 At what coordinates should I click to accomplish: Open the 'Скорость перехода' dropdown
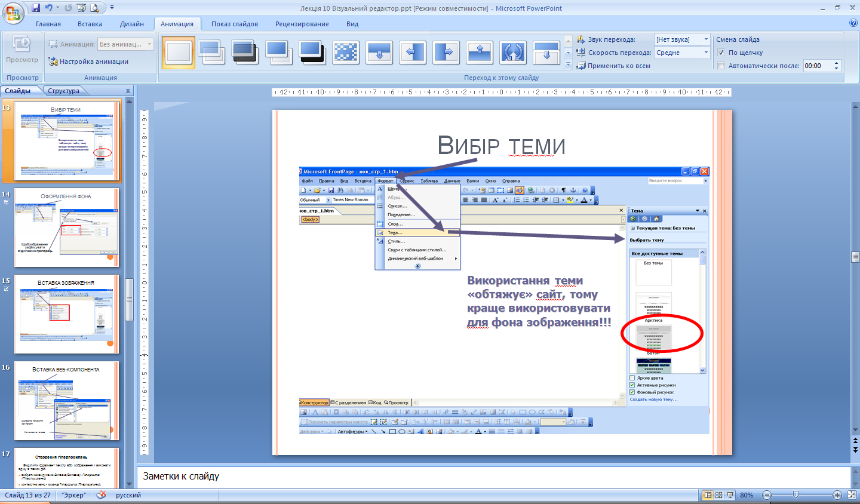(x=705, y=53)
